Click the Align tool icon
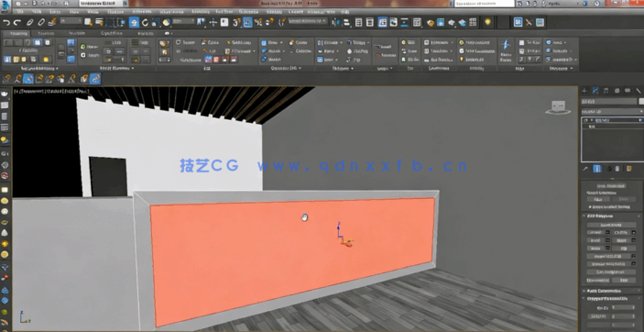Screen dimensions: 644x332 [x=346, y=22]
